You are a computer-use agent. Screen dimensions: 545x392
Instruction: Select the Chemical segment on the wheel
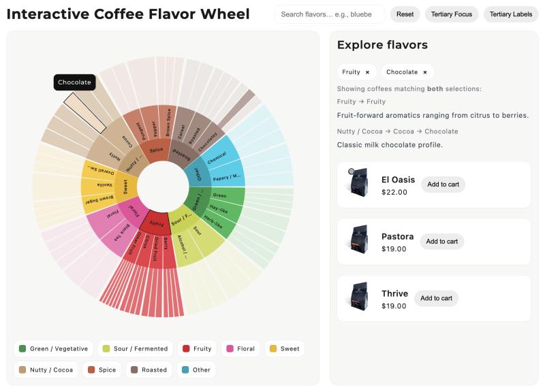217,157
